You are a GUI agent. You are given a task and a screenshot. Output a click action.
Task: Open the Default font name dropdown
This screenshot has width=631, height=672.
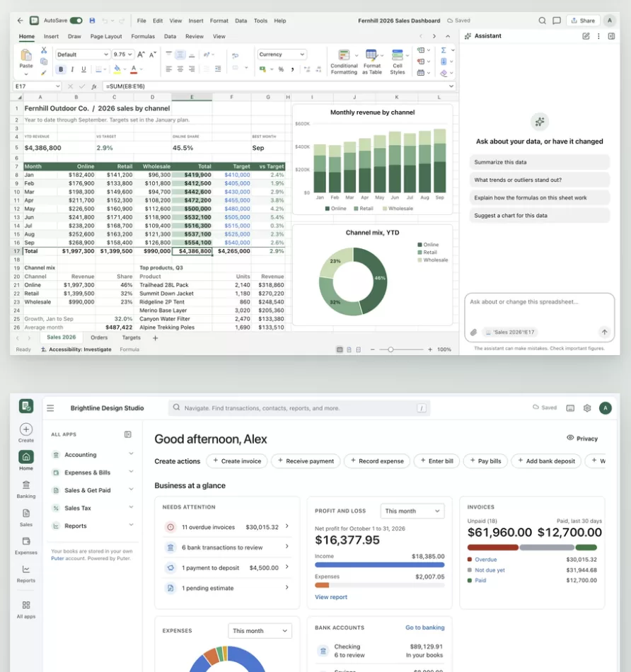click(82, 54)
